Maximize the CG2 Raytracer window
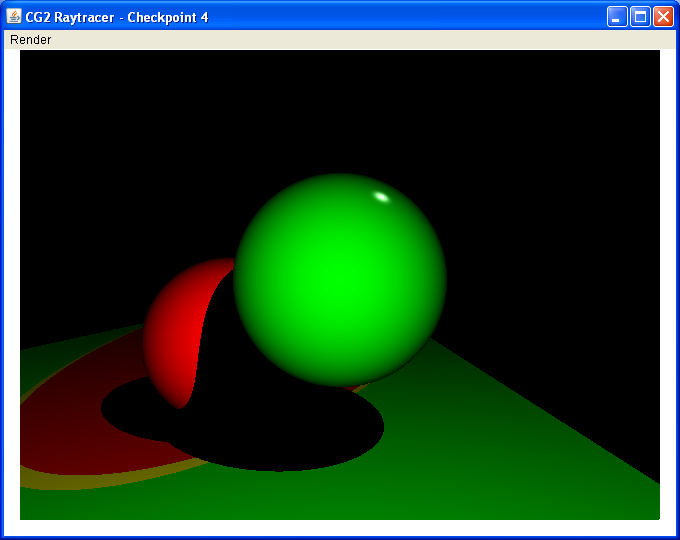 pyautogui.click(x=640, y=17)
